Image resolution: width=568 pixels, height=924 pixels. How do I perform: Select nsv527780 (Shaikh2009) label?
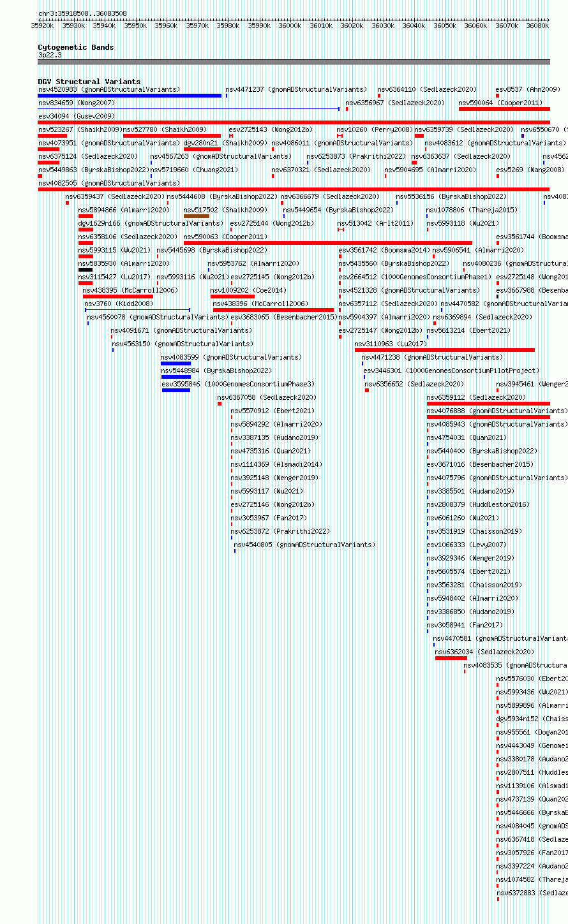165,129
